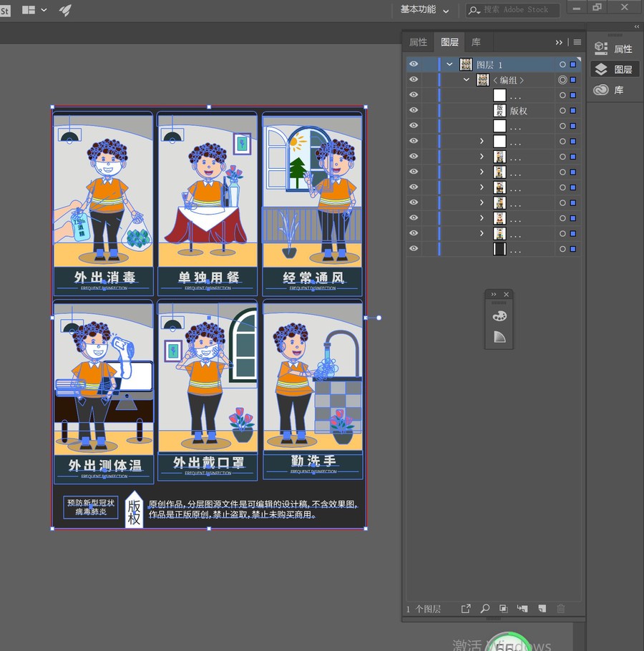Click the create new layer icon

point(542,608)
